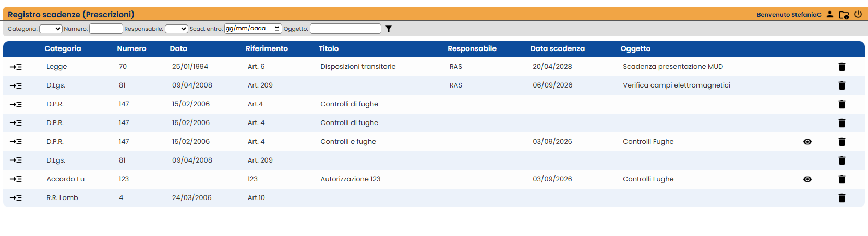This screenshot has width=868, height=236.
Task: Open the Responsabile filter dropdown
Action: [x=176, y=29]
